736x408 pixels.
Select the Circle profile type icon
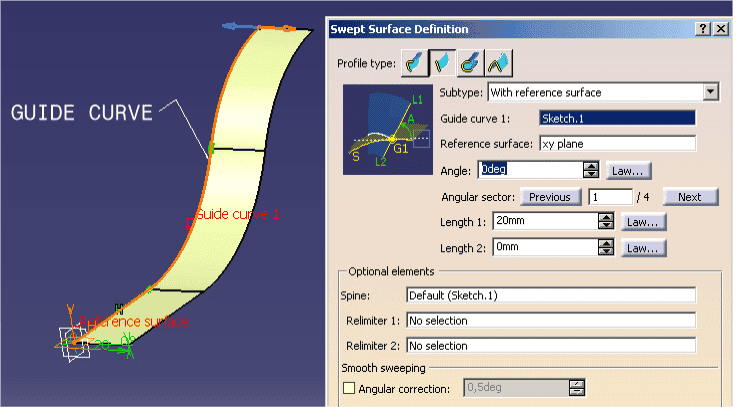click(469, 63)
